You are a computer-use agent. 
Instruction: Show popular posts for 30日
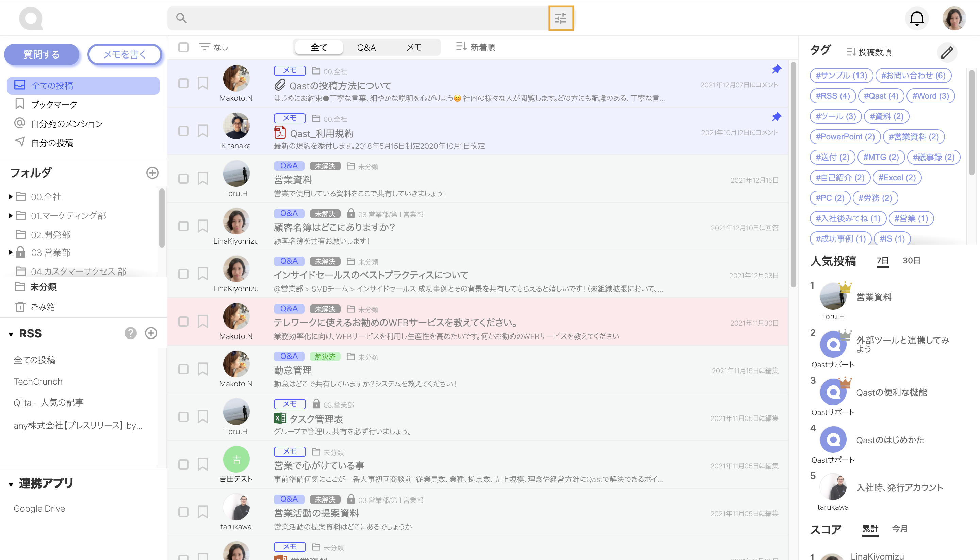(x=911, y=260)
